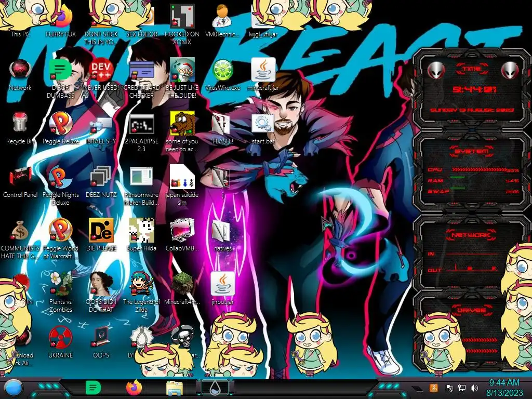Open the CREDIT CARD CHECKER shortcut
Screen dimensions: 532x399
point(141,71)
